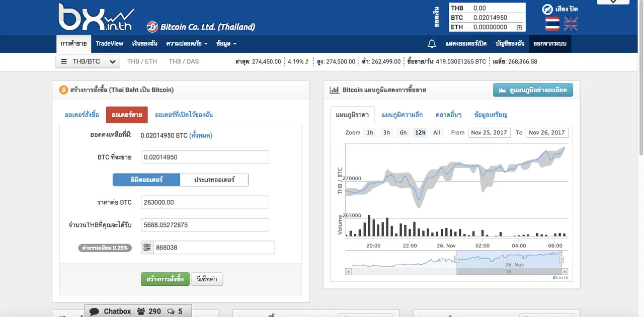Click the Bitcoin Co. Ltd. coin icon
This screenshot has height=317, width=644.
tap(152, 27)
